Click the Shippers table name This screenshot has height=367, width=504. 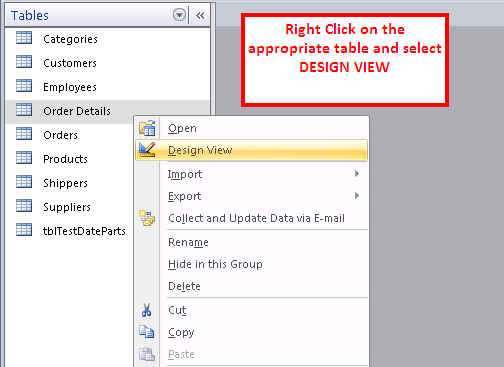click(x=65, y=183)
